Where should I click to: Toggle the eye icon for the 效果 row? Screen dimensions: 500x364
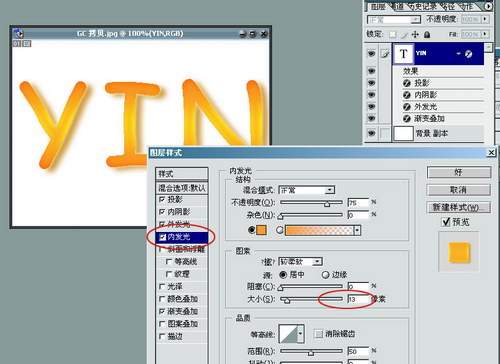(x=371, y=71)
